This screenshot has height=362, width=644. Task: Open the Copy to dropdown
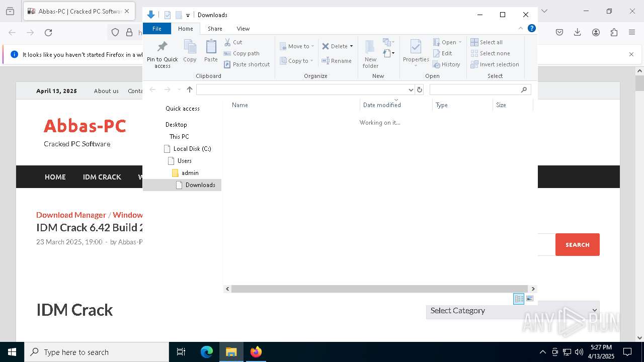tap(297, 61)
